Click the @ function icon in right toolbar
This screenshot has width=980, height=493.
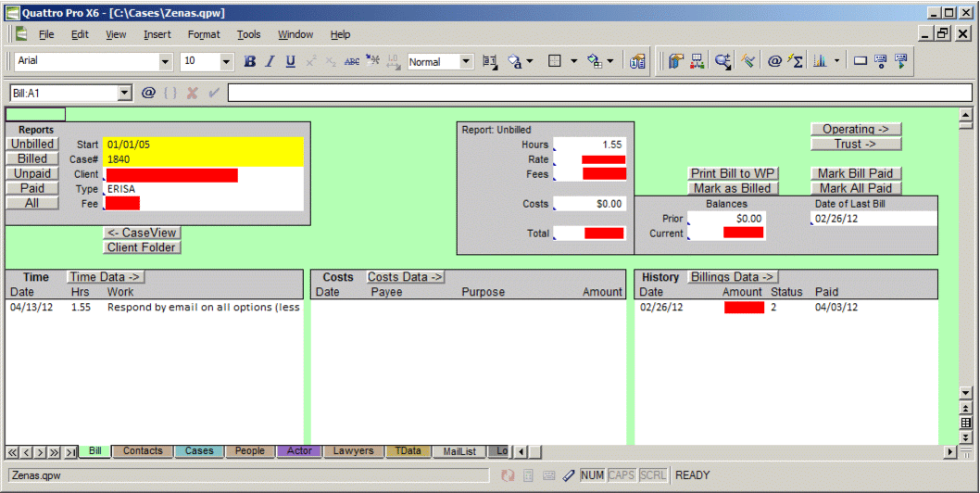(x=774, y=61)
